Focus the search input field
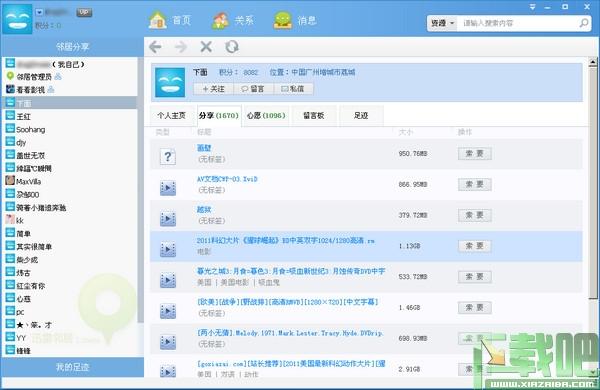600x390 pixels. [518, 23]
